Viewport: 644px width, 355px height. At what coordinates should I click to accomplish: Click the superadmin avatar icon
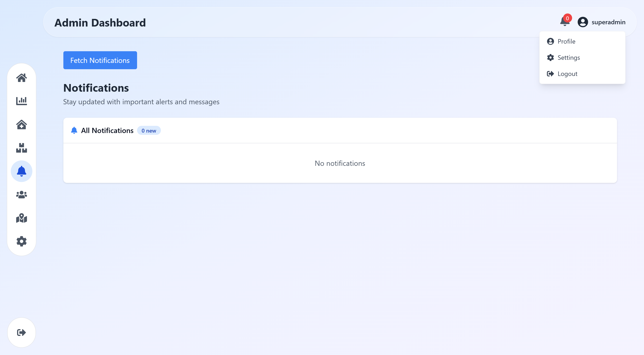[x=582, y=22]
